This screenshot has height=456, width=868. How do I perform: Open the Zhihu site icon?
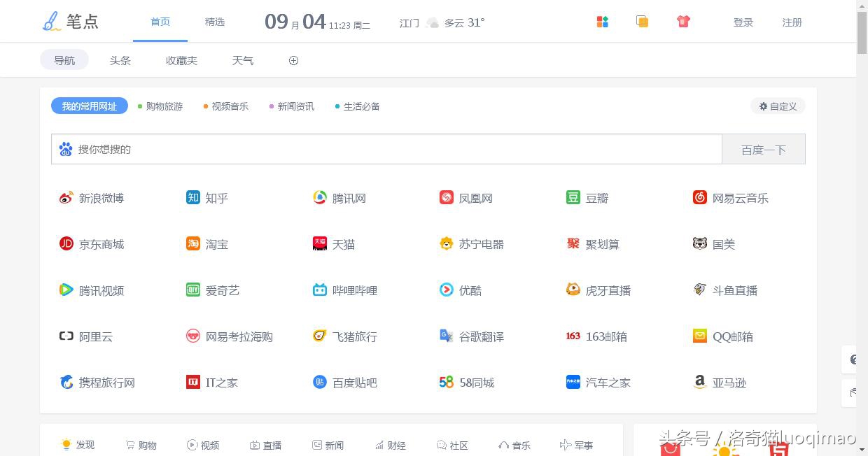click(193, 198)
